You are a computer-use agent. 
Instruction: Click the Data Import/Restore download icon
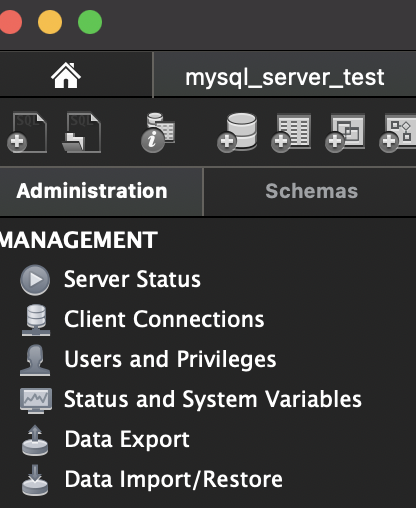click(35, 480)
